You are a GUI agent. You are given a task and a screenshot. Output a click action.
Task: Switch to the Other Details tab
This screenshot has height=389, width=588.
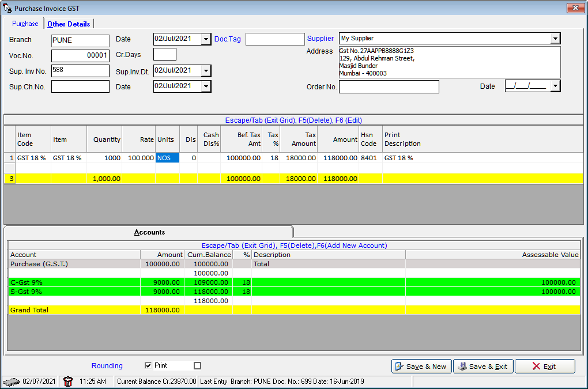click(x=69, y=24)
